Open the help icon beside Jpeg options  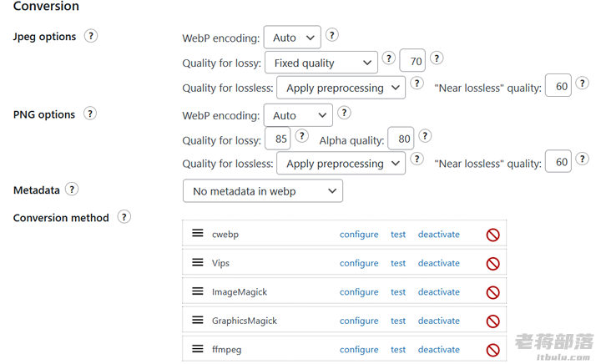(x=91, y=36)
